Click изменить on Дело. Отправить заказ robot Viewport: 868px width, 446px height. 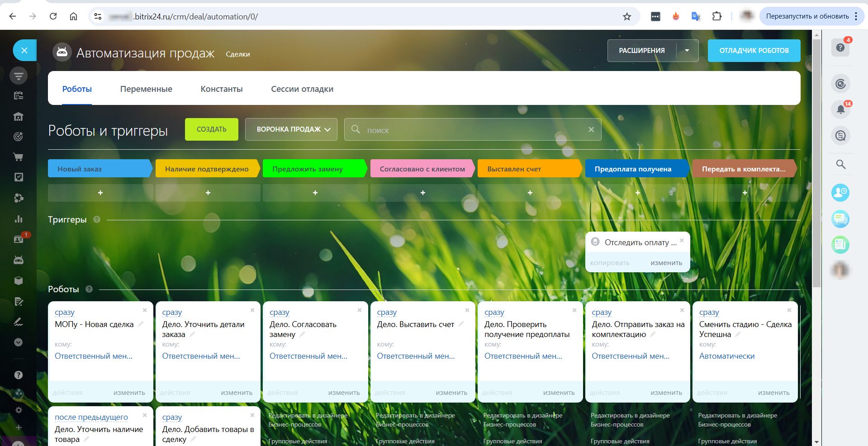point(666,393)
